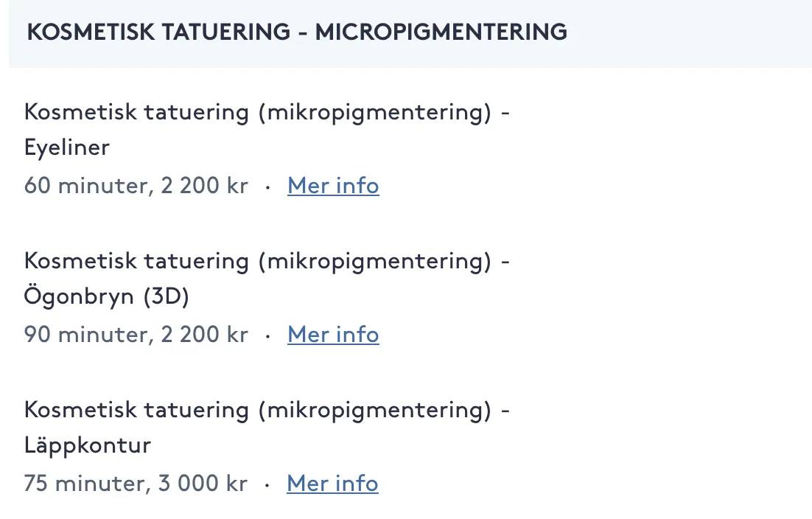
Task: Click the dot separator before Eyeliner's Mer info
Action: (267, 187)
